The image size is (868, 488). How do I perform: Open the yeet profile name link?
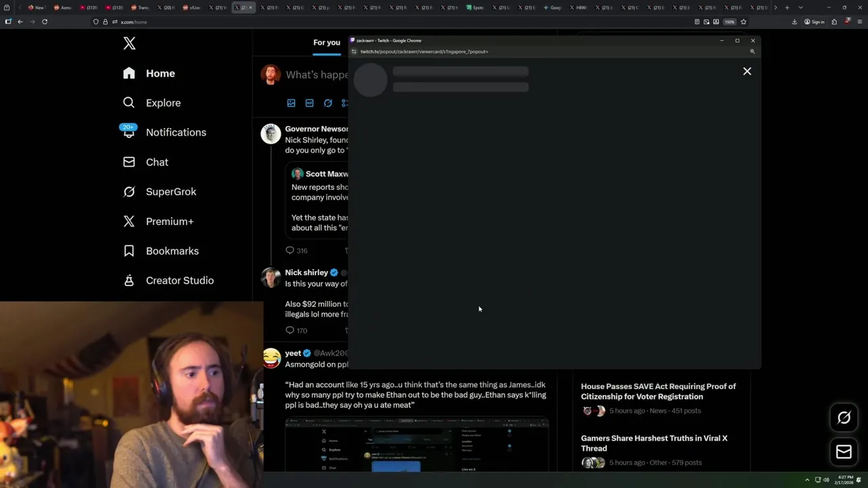coord(293,353)
